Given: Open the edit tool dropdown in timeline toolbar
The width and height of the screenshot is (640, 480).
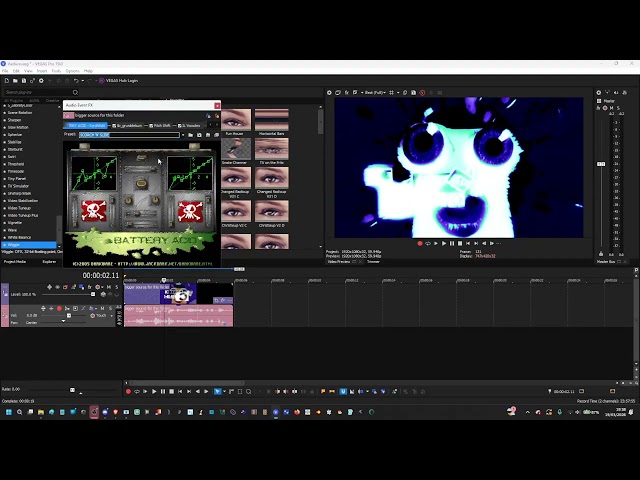Looking at the screenshot, I should tap(224, 391).
